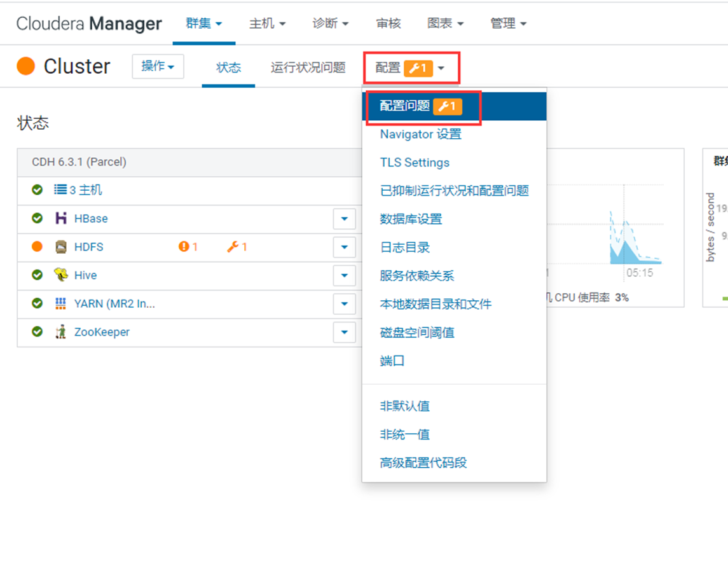Click HDFS health issue exclamation badge
The image size is (728, 561).
pos(188,247)
